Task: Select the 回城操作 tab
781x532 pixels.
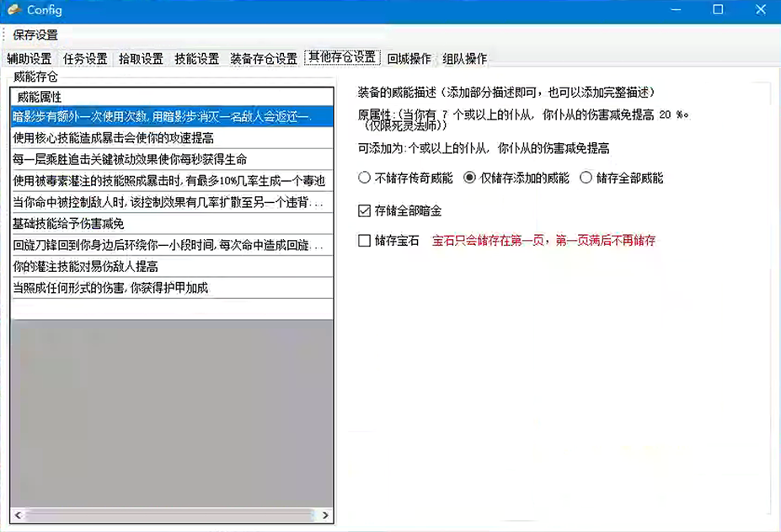Action: [409, 59]
